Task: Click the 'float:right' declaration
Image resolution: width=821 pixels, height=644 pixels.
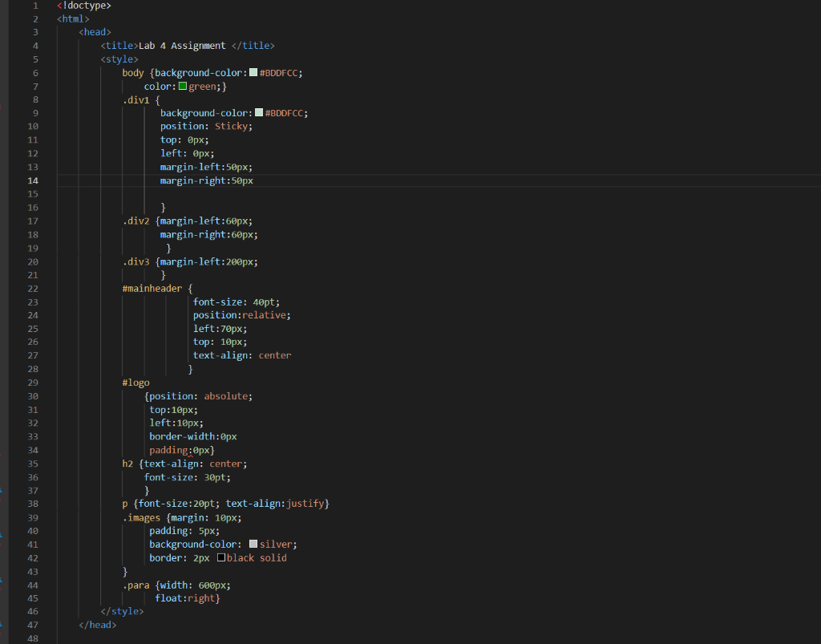Action: [185, 598]
